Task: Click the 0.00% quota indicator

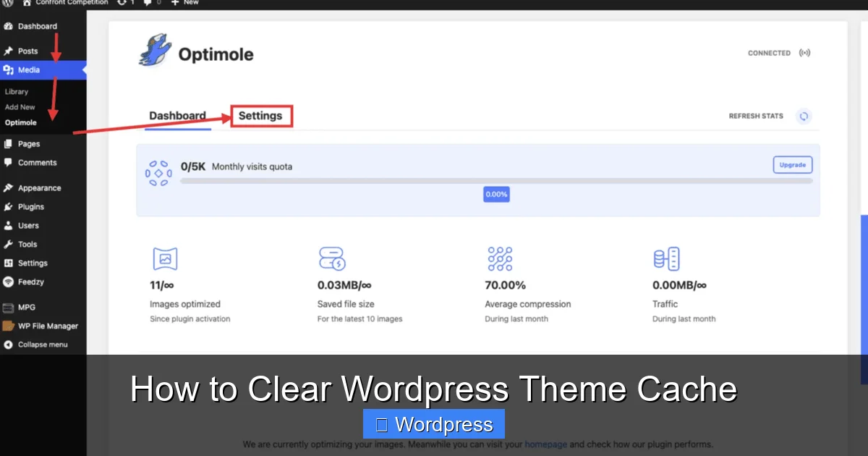Action: (x=496, y=194)
